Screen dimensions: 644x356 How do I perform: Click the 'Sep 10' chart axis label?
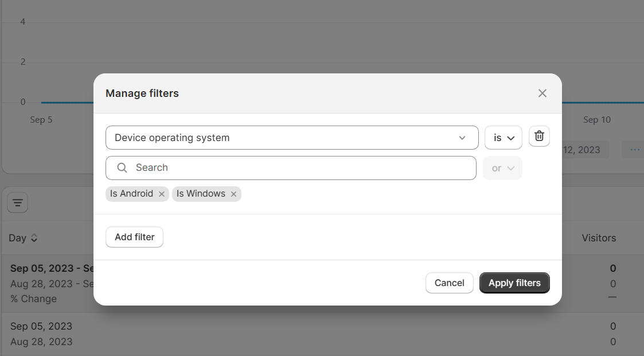tap(597, 120)
